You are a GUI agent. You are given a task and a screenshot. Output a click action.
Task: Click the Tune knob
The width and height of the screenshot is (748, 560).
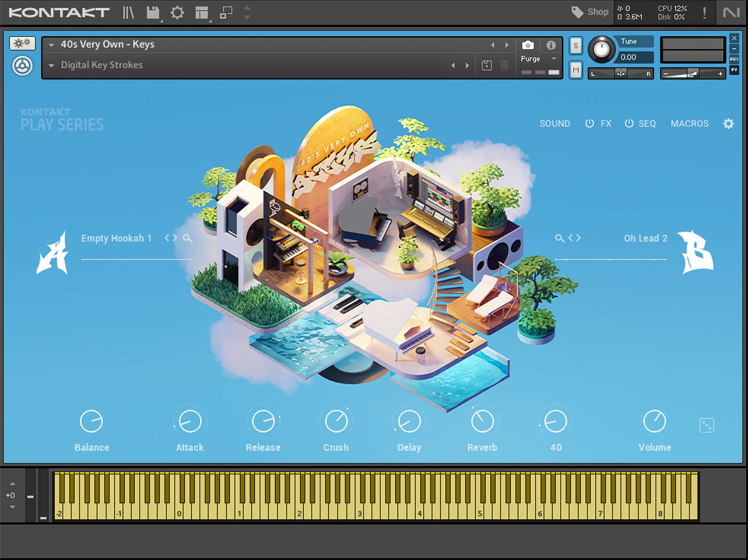[x=602, y=50]
